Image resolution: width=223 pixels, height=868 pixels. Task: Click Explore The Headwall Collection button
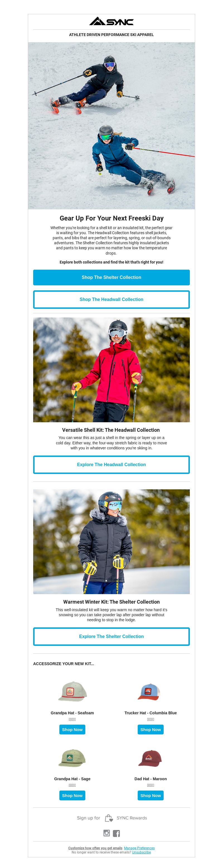tap(111, 464)
